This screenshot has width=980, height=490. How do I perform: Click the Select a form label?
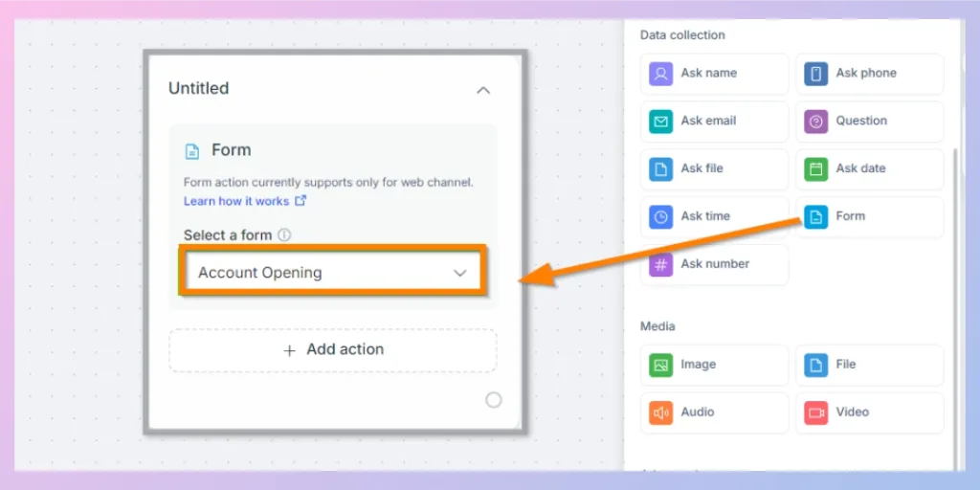pyautogui.click(x=228, y=235)
